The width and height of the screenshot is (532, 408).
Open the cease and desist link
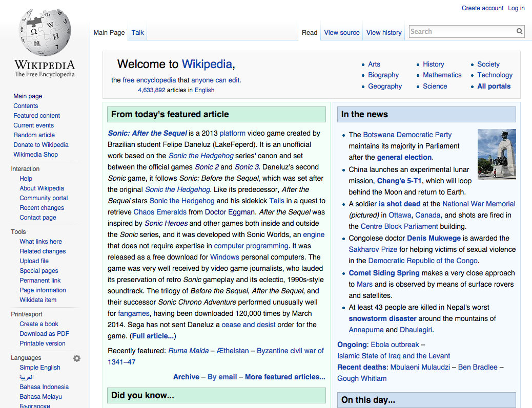[x=249, y=325]
